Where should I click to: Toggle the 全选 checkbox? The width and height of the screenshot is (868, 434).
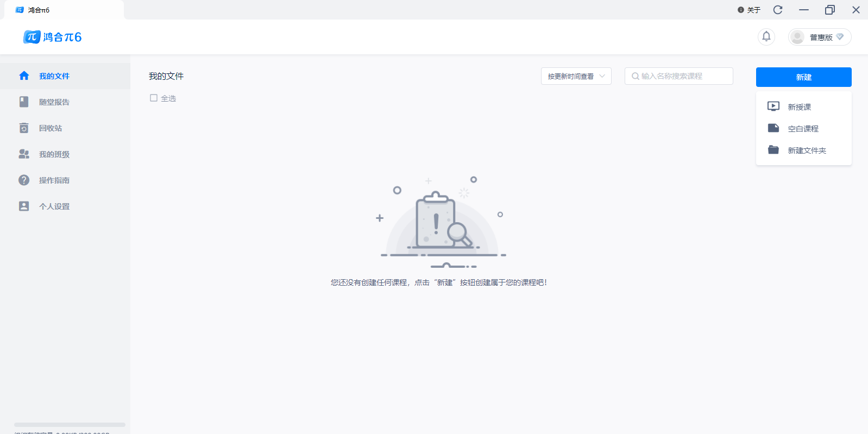[x=154, y=98]
